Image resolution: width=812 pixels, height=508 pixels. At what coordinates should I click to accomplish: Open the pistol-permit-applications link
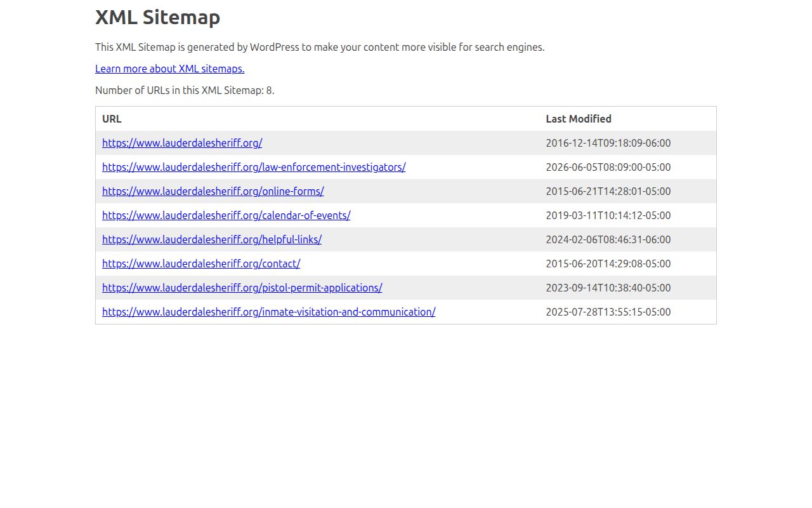point(242,288)
